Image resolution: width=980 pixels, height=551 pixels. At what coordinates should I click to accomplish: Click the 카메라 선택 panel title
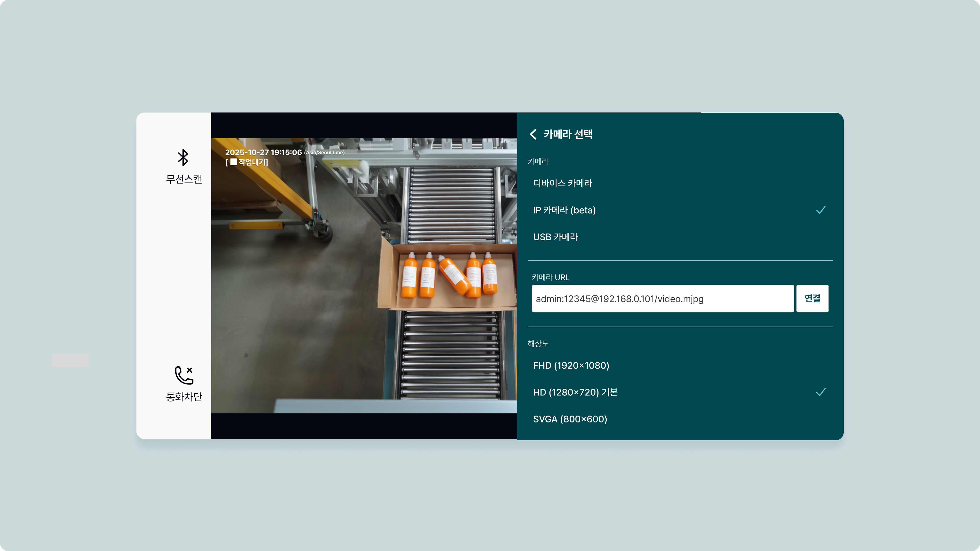tap(568, 134)
